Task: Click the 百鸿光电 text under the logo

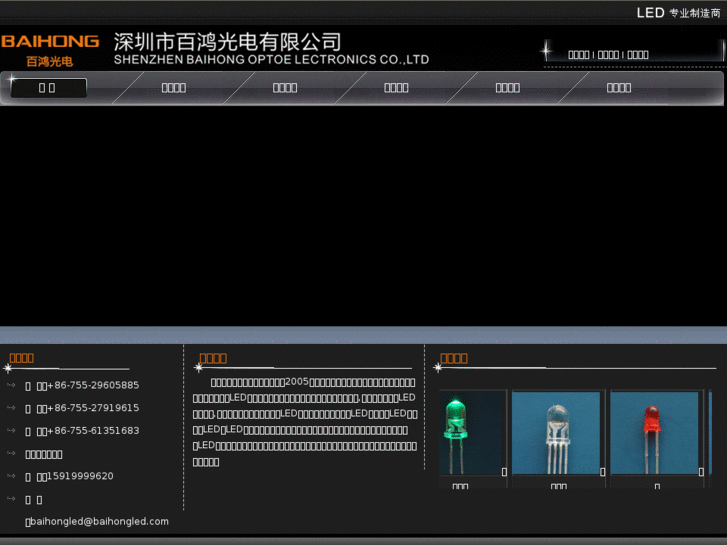Action: (x=50, y=61)
